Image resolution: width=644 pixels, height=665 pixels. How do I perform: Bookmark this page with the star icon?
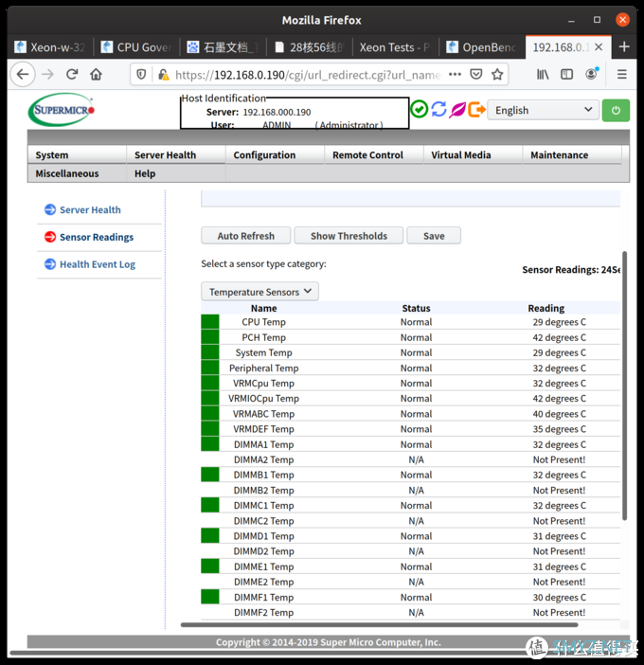[x=497, y=74]
